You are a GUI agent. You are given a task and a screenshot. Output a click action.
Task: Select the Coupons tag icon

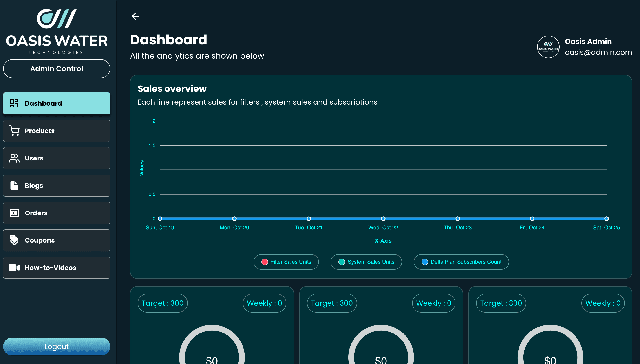14,240
